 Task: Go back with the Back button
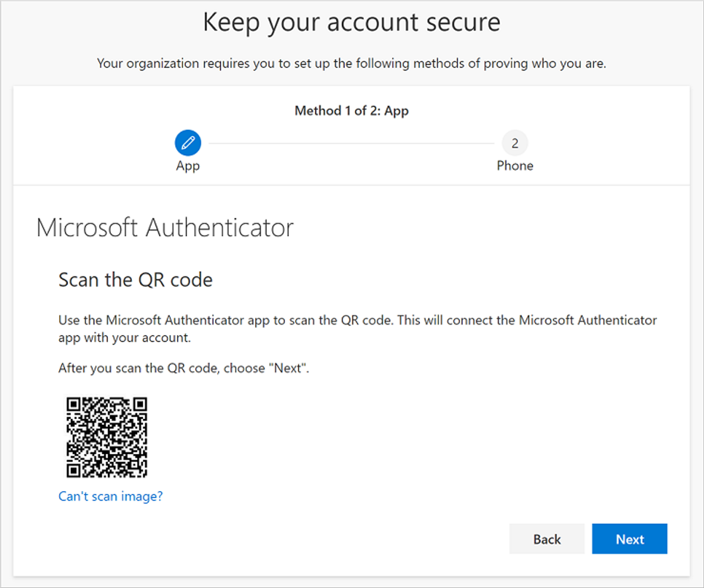pos(547,539)
